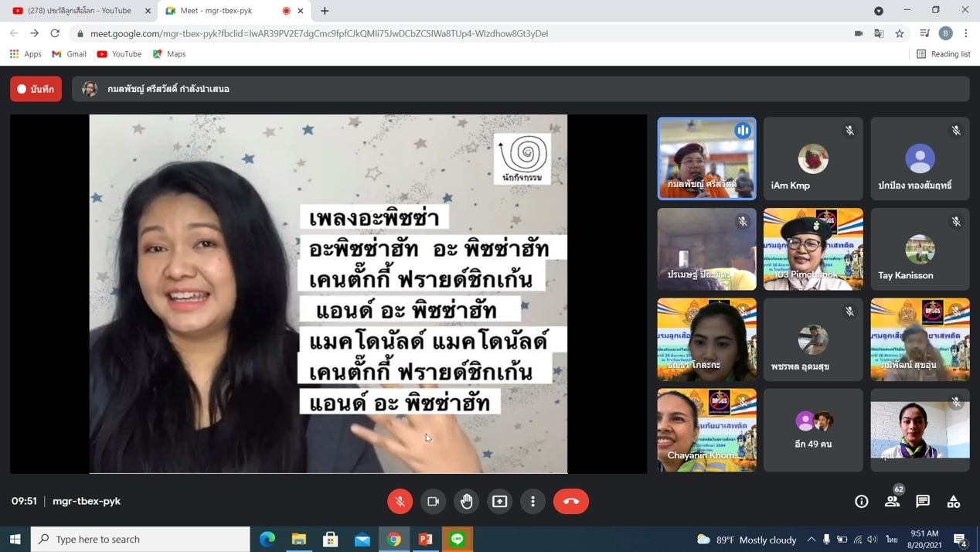
Task: Open the present screen option
Action: pyautogui.click(x=500, y=501)
